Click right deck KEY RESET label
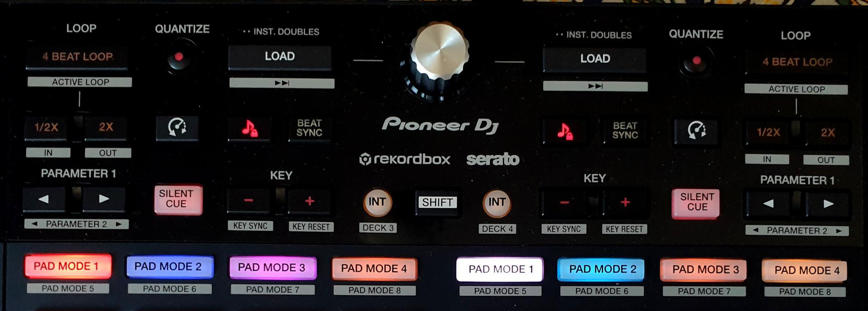868x311 pixels. pyautogui.click(x=624, y=229)
